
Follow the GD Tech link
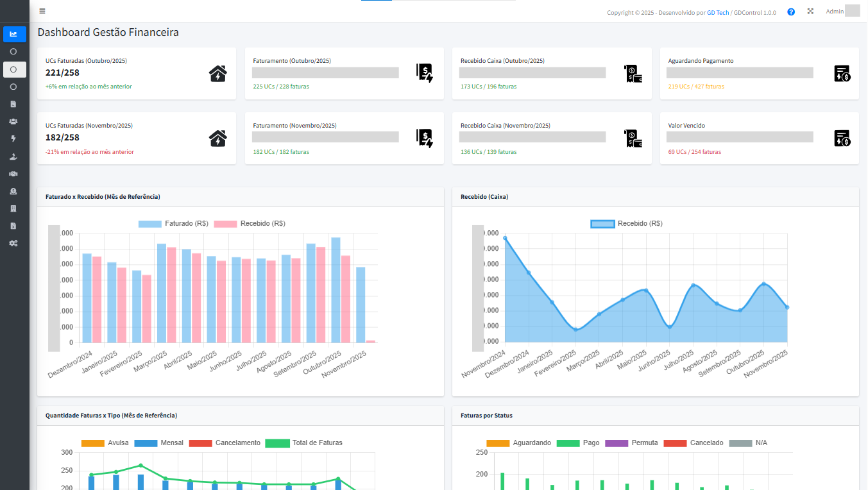(x=717, y=13)
